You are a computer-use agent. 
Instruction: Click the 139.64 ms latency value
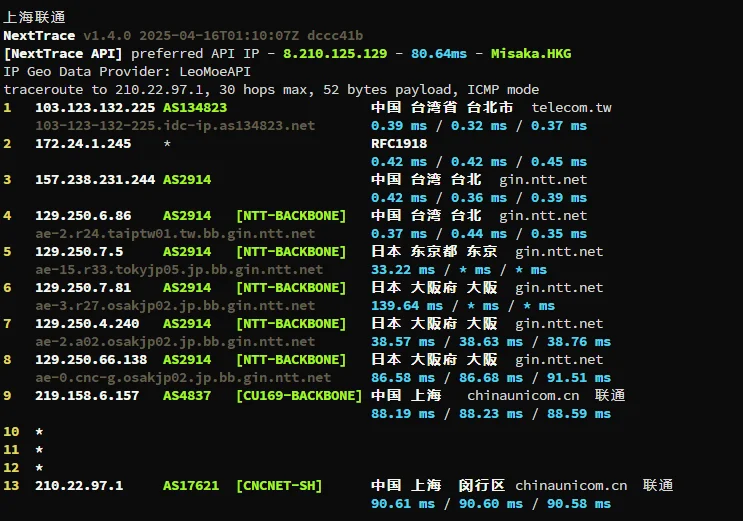click(407, 306)
